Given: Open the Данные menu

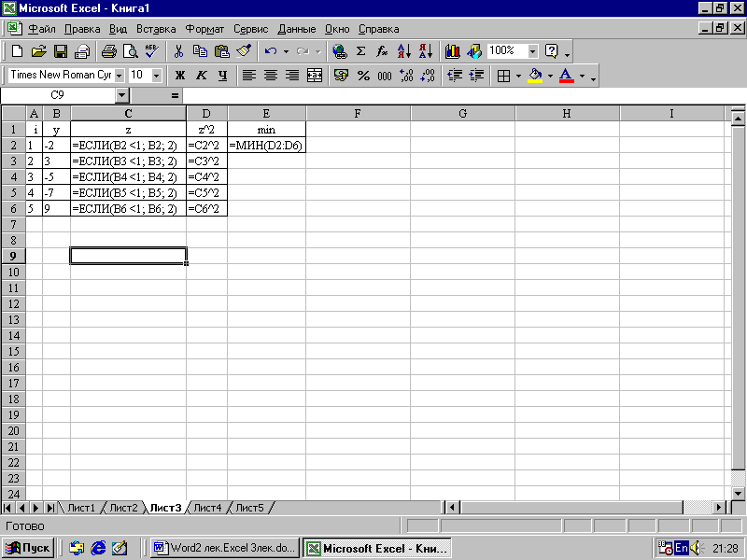Looking at the screenshot, I should click(x=296, y=29).
